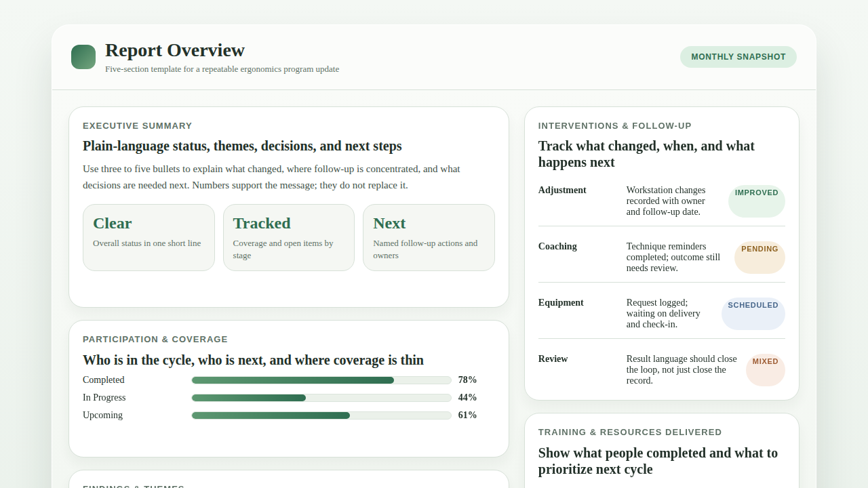Click the In Progress progress bar

click(x=321, y=398)
